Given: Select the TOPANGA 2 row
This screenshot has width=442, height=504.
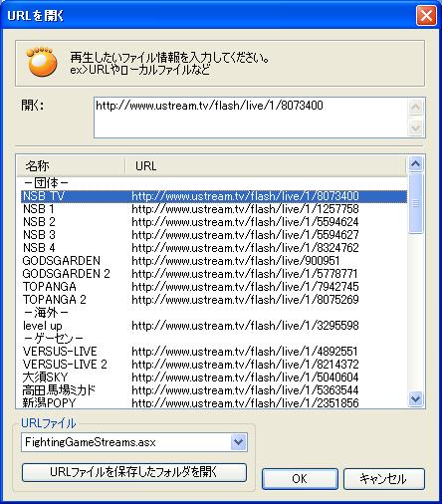Looking at the screenshot, I should pyautogui.click(x=214, y=300).
